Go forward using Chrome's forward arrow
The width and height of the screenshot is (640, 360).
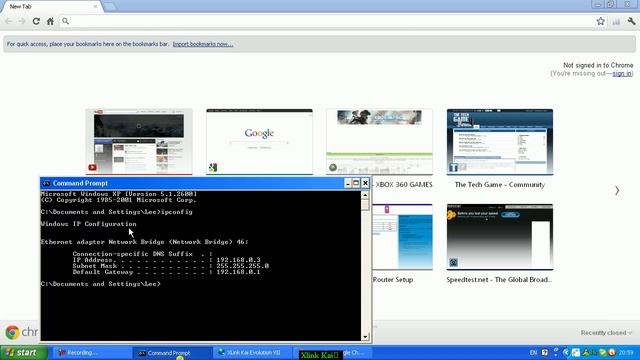pyautogui.click(x=22, y=21)
